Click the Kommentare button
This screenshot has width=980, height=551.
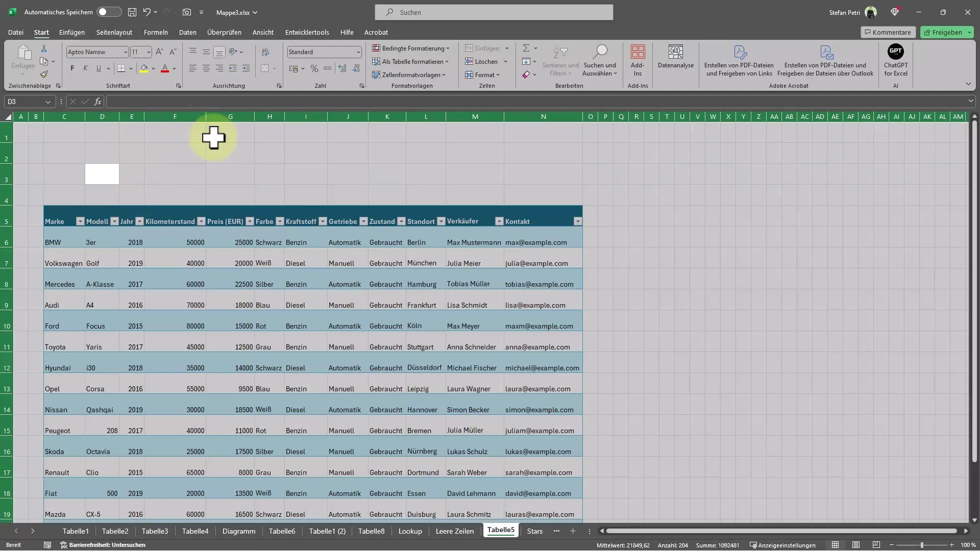pos(888,32)
